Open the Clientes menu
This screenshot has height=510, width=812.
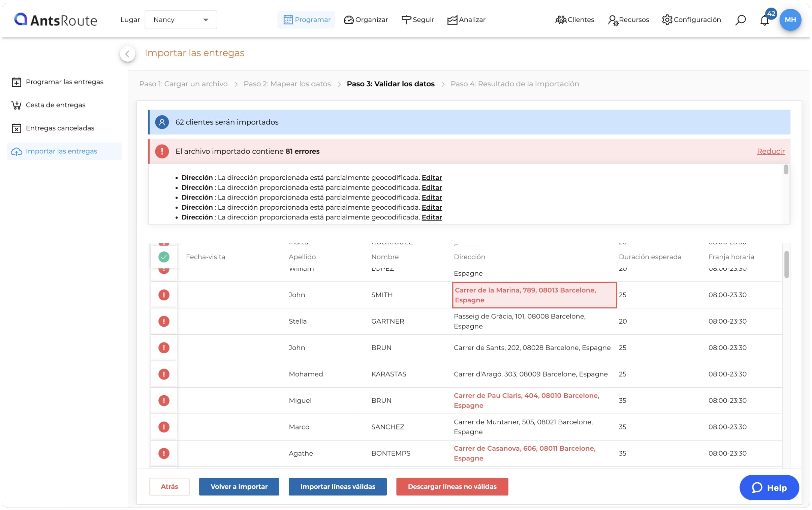pyautogui.click(x=574, y=20)
